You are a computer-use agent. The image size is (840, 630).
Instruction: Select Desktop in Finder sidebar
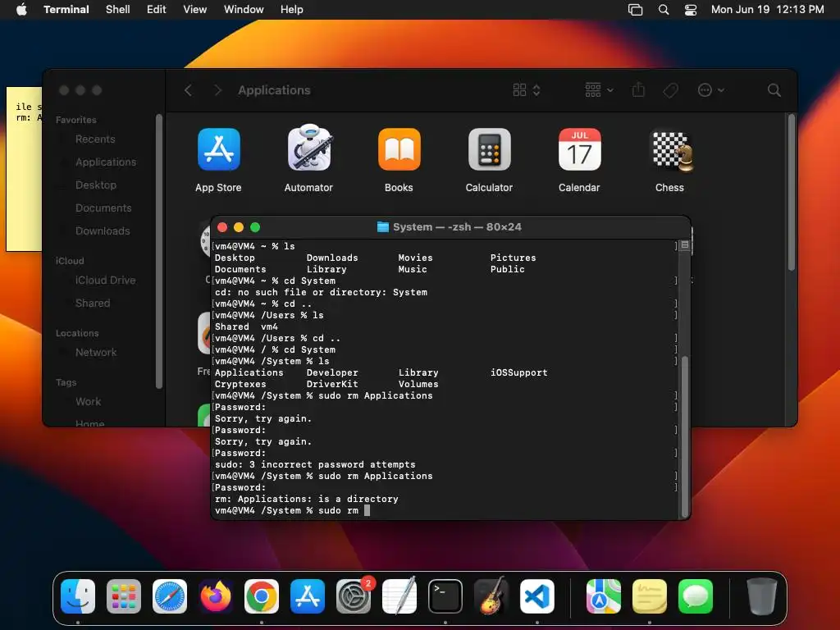coord(96,185)
